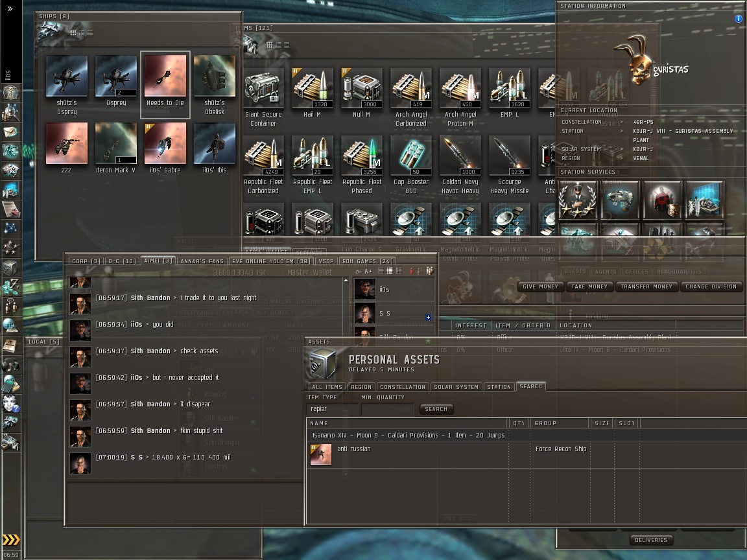Select the Needs to Die ship
The image size is (747, 560).
165,84
